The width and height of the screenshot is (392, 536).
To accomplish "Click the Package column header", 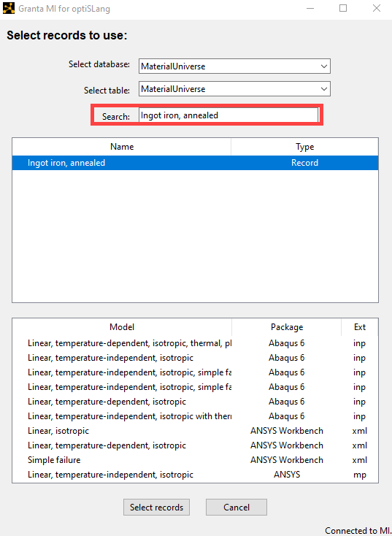I will coord(286,327).
